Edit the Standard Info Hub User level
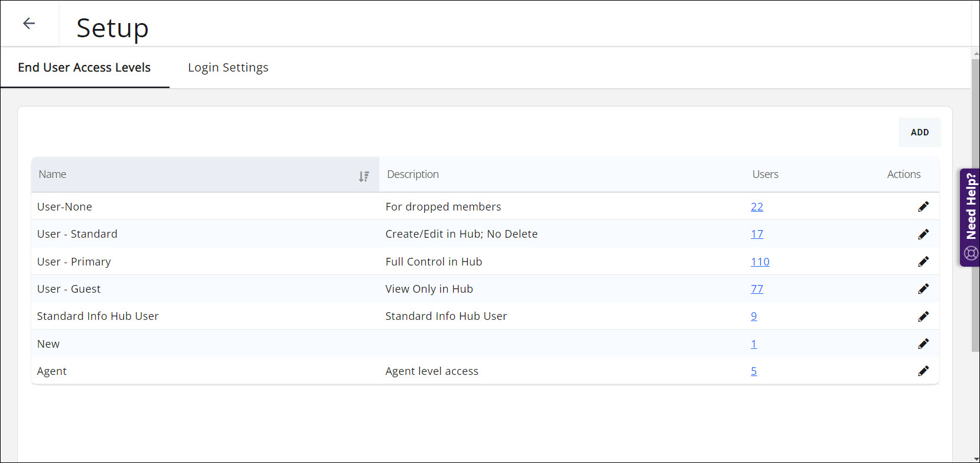Screen dimensions: 980x463 click(924, 316)
